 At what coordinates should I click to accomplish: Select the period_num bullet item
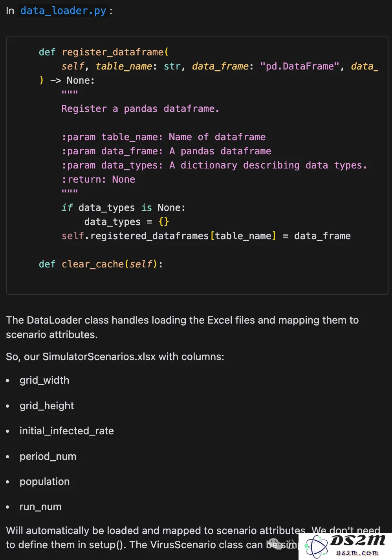pyautogui.click(x=48, y=456)
